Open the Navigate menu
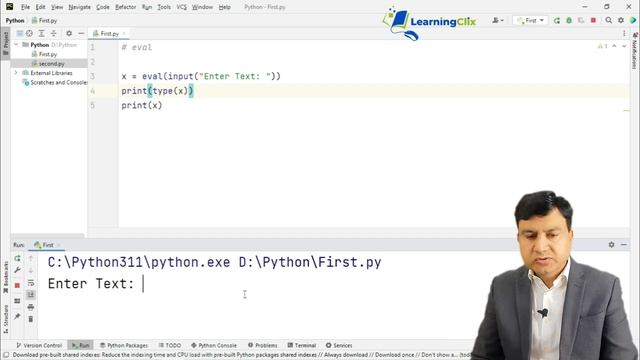The image size is (640, 360). tap(79, 7)
